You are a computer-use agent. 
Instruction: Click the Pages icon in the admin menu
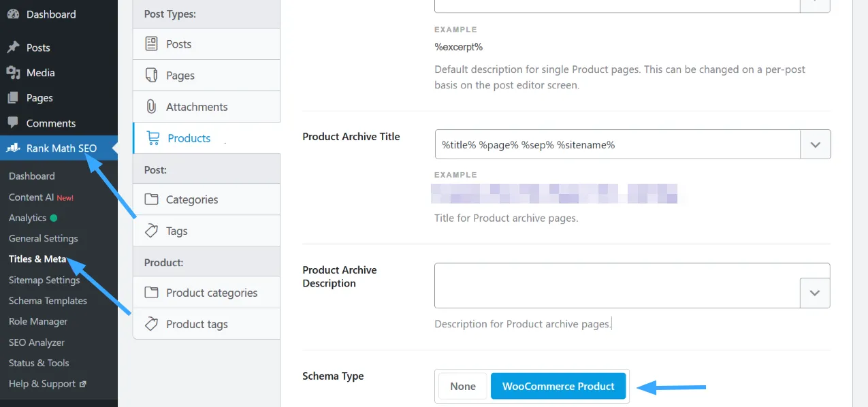[13, 98]
